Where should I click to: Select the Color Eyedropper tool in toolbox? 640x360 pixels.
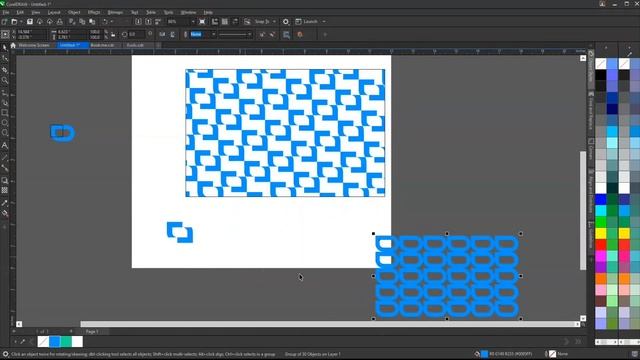point(4,203)
